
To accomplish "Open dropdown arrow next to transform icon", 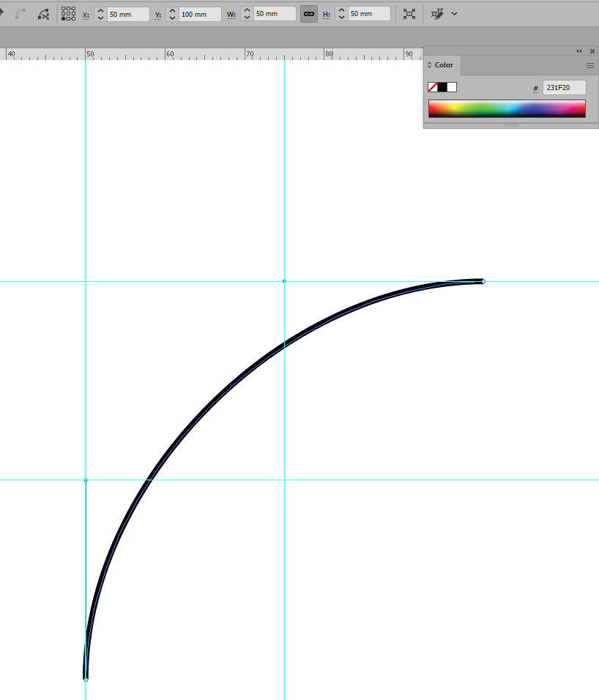I will click(x=455, y=14).
